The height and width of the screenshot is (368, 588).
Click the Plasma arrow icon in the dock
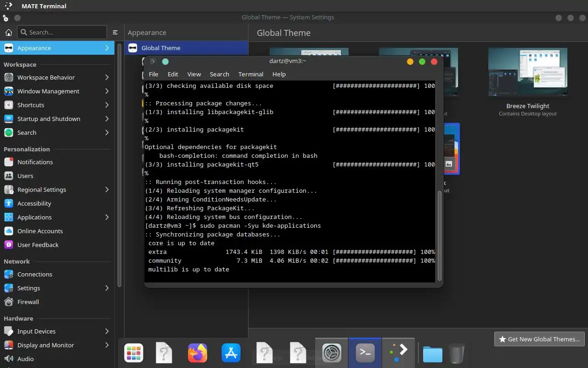point(398,352)
